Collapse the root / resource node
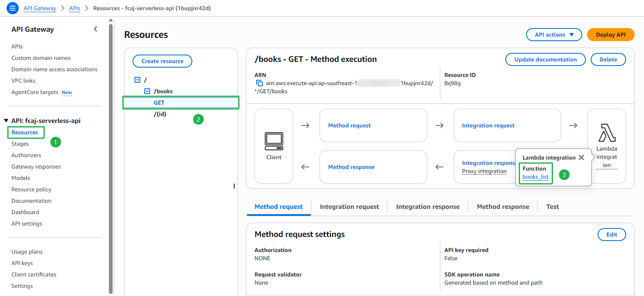This screenshot has width=644, height=296. pos(137,80)
